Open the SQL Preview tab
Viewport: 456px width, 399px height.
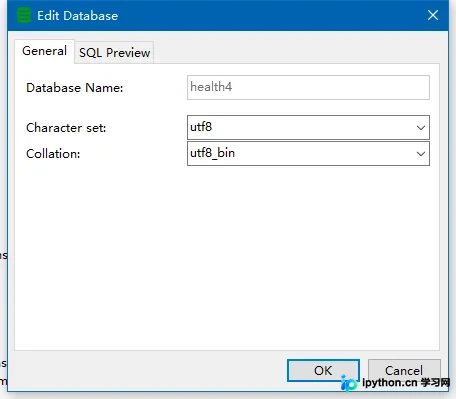pyautogui.click(x=114, y=53)
